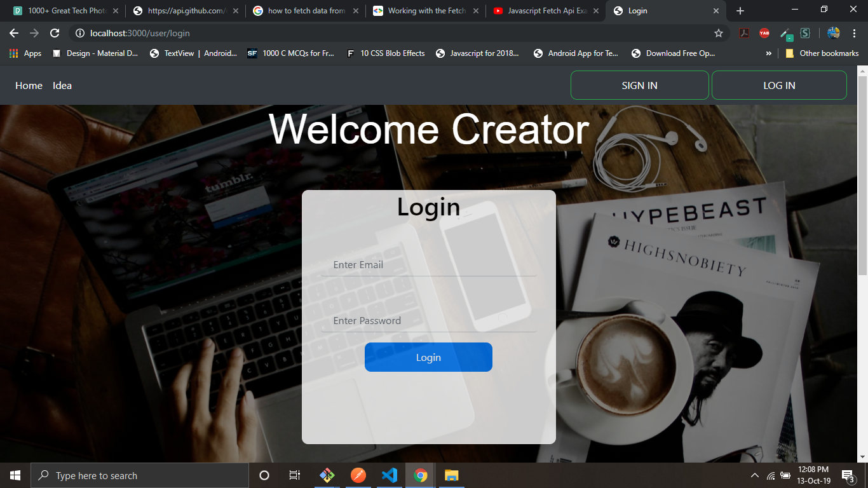Image resolution: width=868 pixels, height=488 pixels.
Task: Open File Explorer from the taskbar
Action: tap(451, 475)
